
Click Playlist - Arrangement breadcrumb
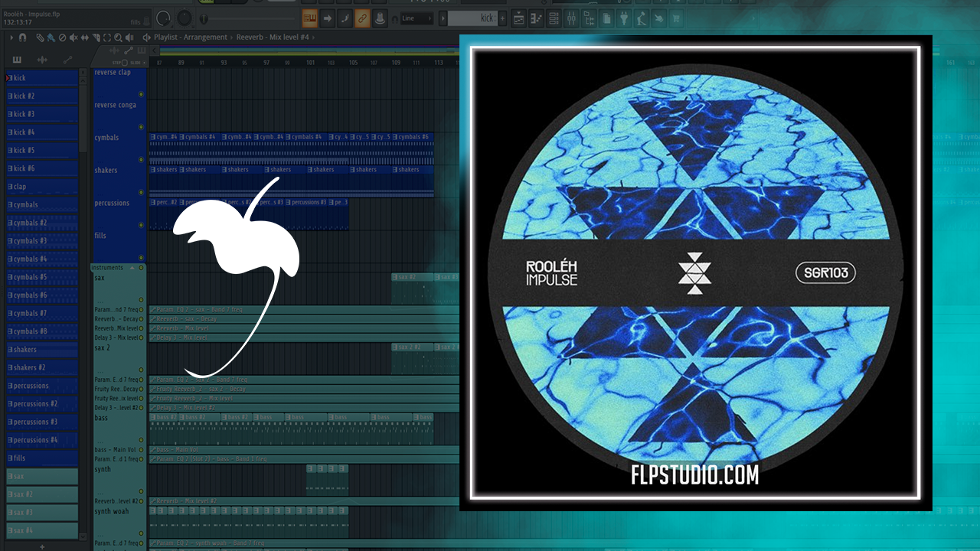[x=190, y=37]
